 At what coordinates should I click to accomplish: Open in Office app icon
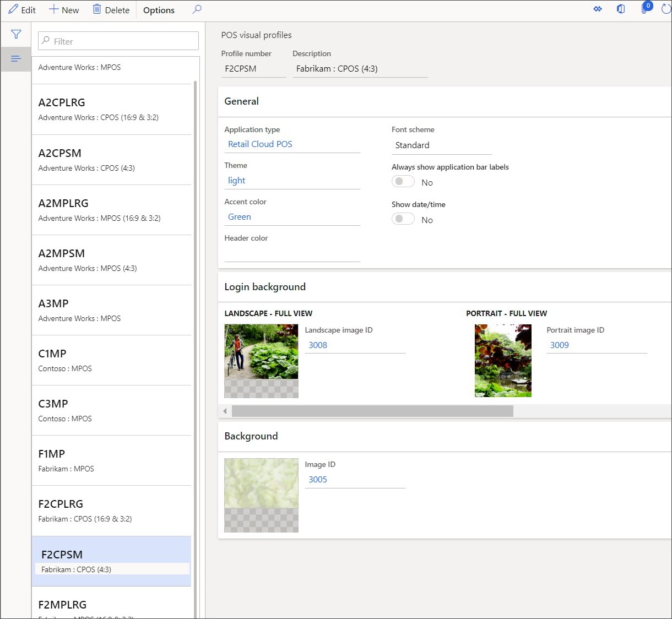click(x=621, y=9)
